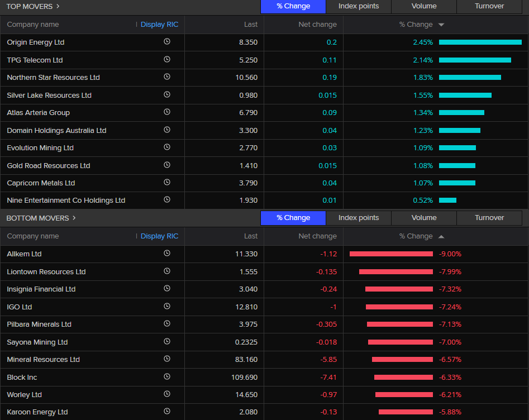
Task: Click clock icon in Evolution Mining Ltd row
Action: coord(167,147)
